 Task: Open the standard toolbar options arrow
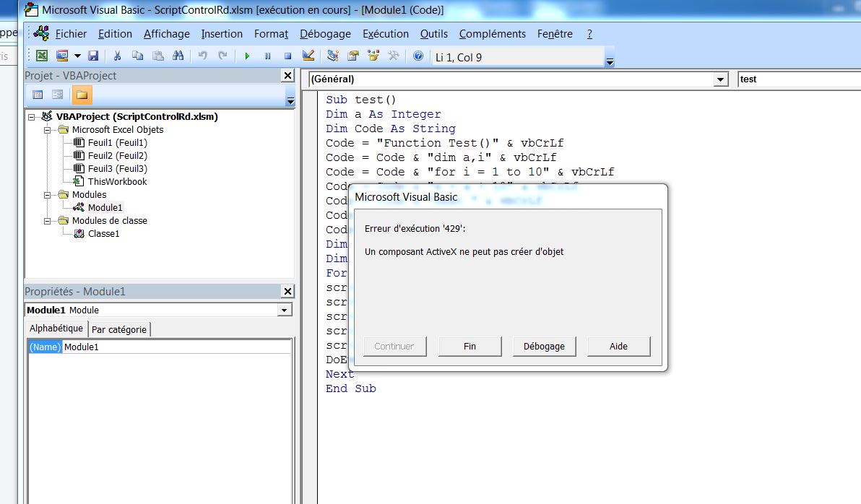610,62
